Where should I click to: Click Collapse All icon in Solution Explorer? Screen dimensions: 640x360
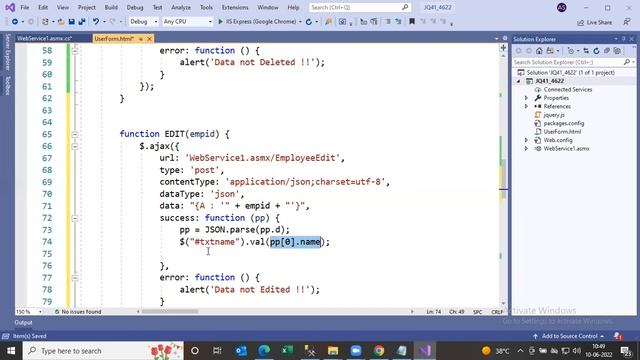point(607,51)
